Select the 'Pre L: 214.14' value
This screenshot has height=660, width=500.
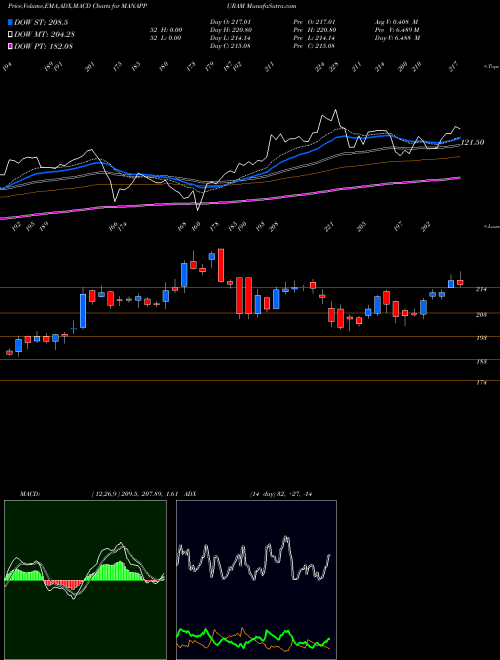[x=314, y=38]
